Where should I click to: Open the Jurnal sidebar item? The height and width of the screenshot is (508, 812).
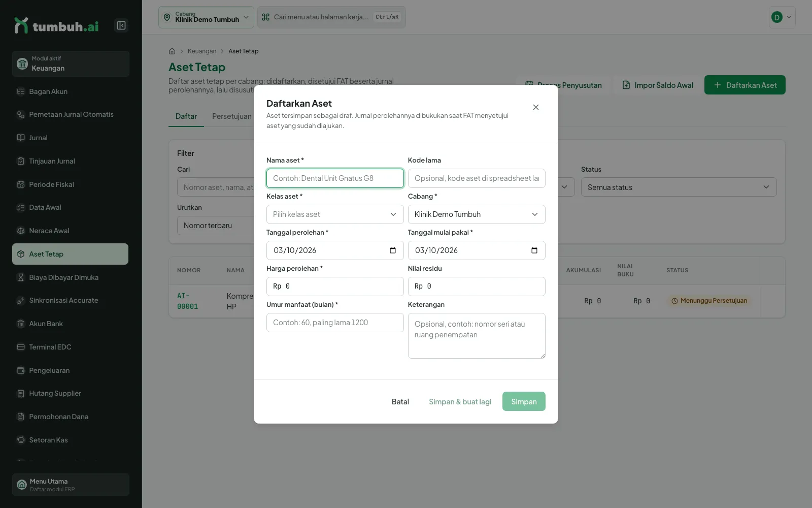71,138
